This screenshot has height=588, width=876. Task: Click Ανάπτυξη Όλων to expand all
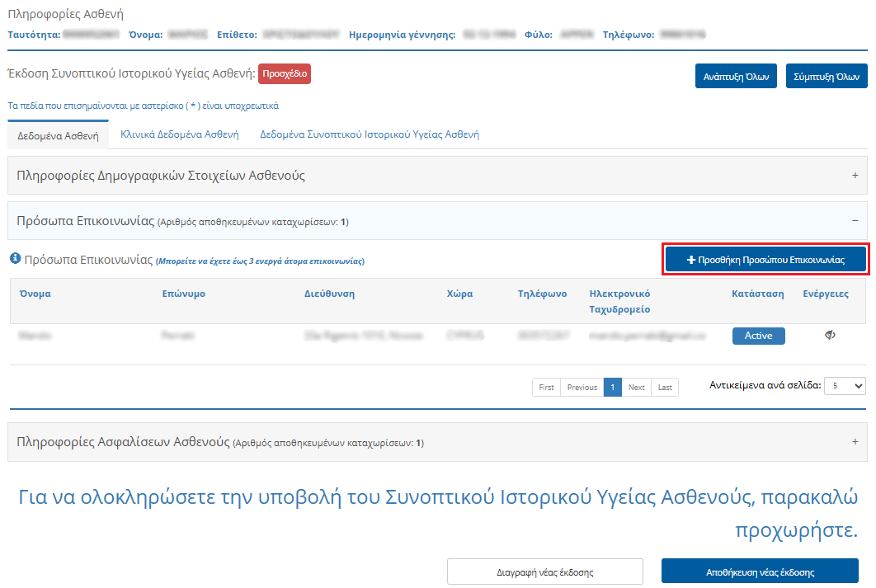(x=736, y=76)
